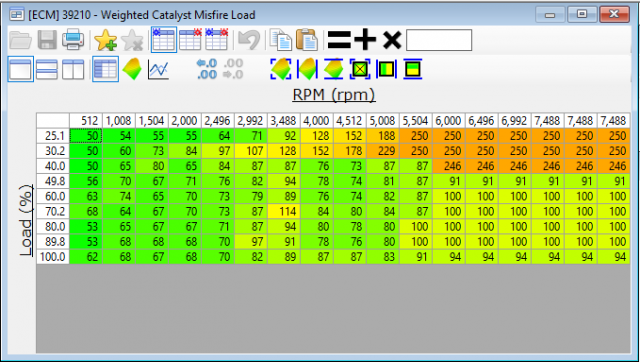This screenshot has height=362, width=640.
Task: Select the 6,000 RPM column header
Action: [449, 121]
